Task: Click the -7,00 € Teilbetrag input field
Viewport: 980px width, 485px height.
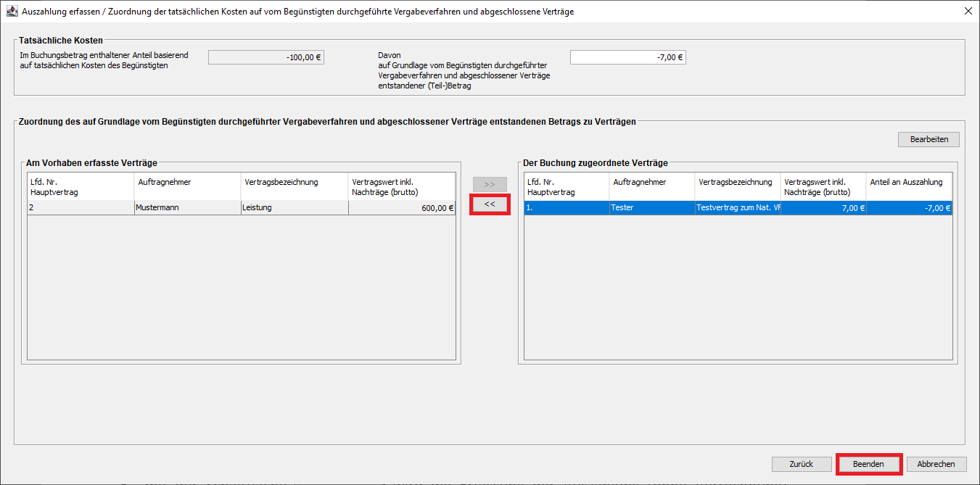Action: (627, 57)
